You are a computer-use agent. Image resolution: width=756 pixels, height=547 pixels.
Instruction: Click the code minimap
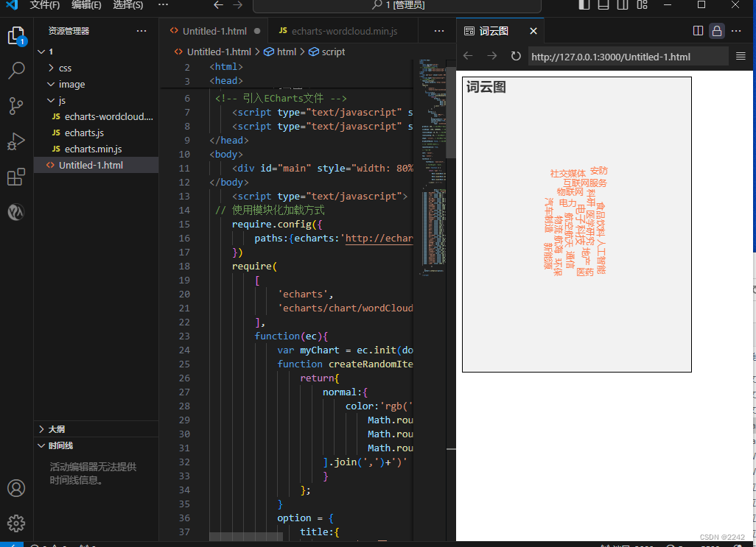[x=432, y=169]
